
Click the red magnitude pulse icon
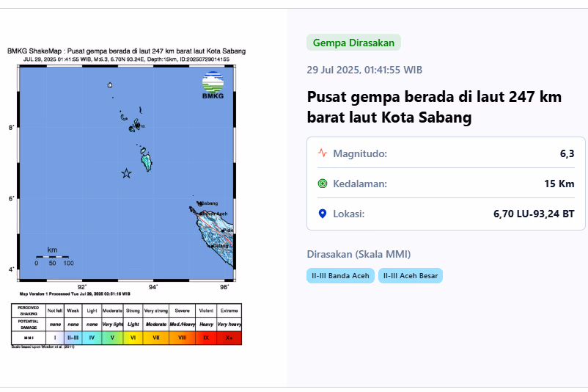[323, 153]
